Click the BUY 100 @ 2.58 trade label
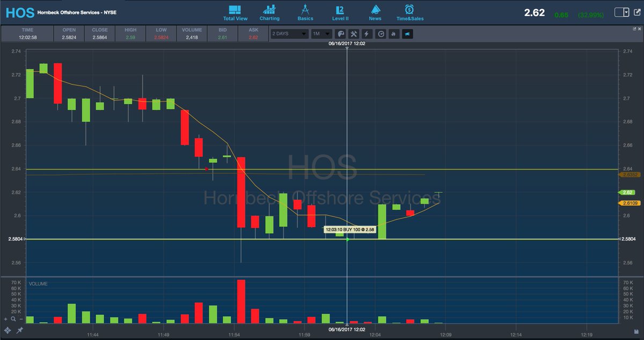 coord(349,229)
